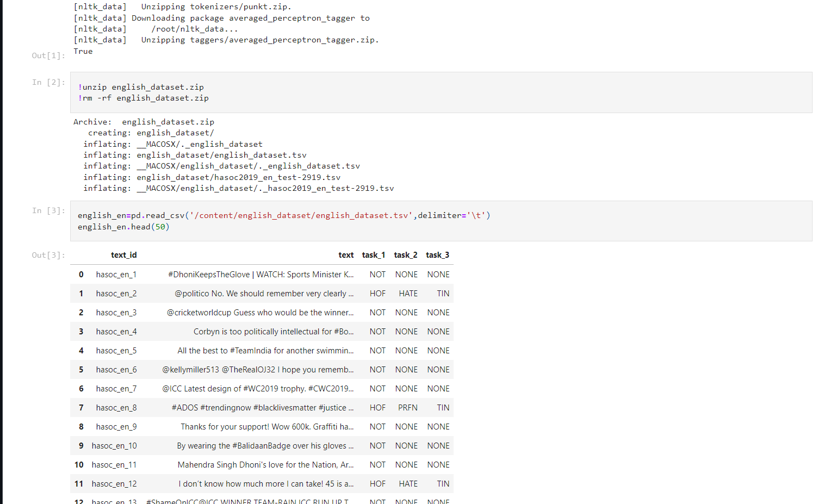
Task: Click the 'Archive: english_dataset.zip' output line
Action: [x=144, y=122]
